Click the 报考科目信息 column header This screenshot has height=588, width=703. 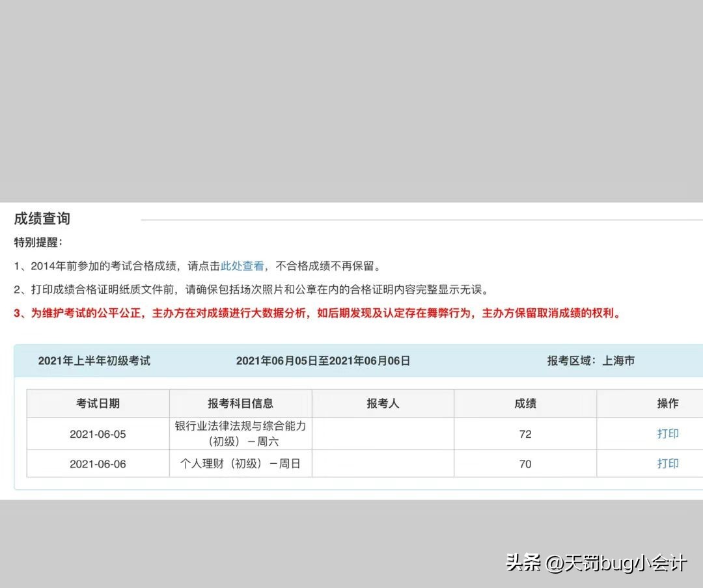[240, 403]
